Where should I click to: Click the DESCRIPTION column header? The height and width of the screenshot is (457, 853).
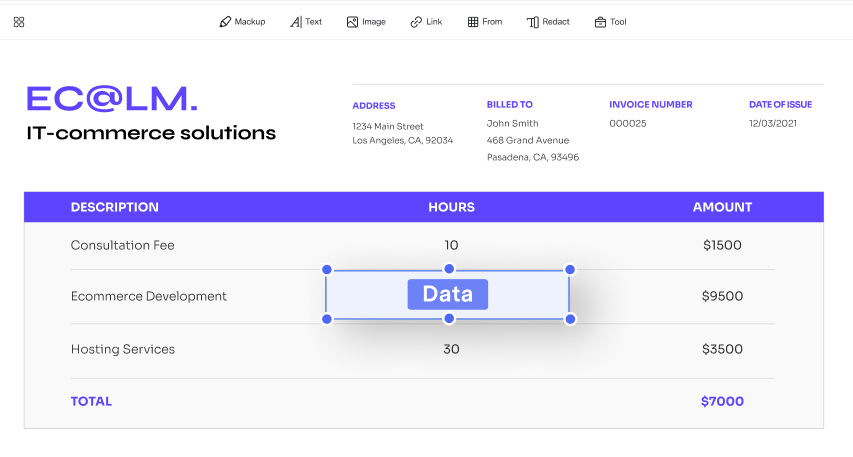[x=114, y=207]
